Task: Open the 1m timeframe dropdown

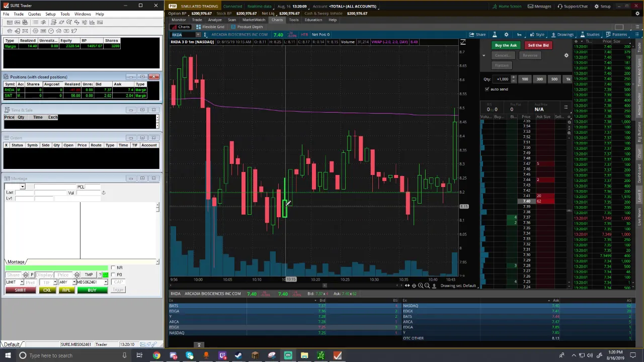Action: pos(519,35)
